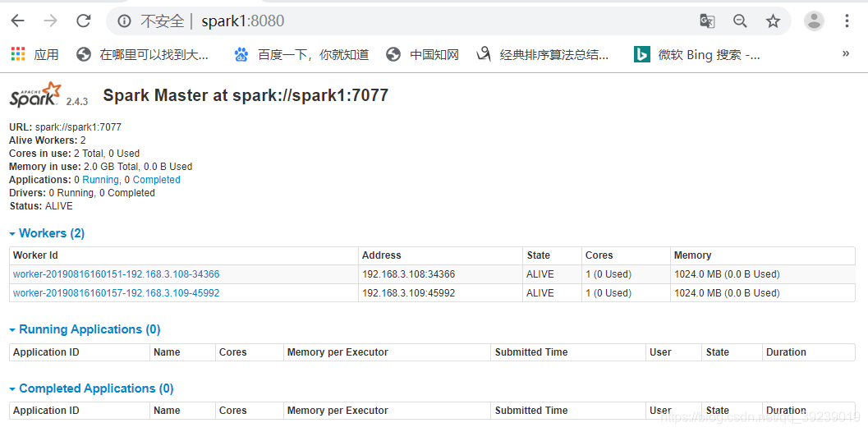This screenshot has width=868, height=432.
Task: Click the browser forward arrow
Action: pyautogui.click(x=51, y=21)
